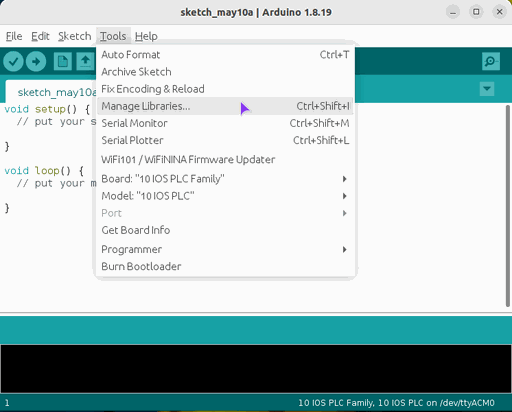The height and width of the screenshot is (412, 512).
Task: Close the open Tools menu
Action: click(113, 36)
